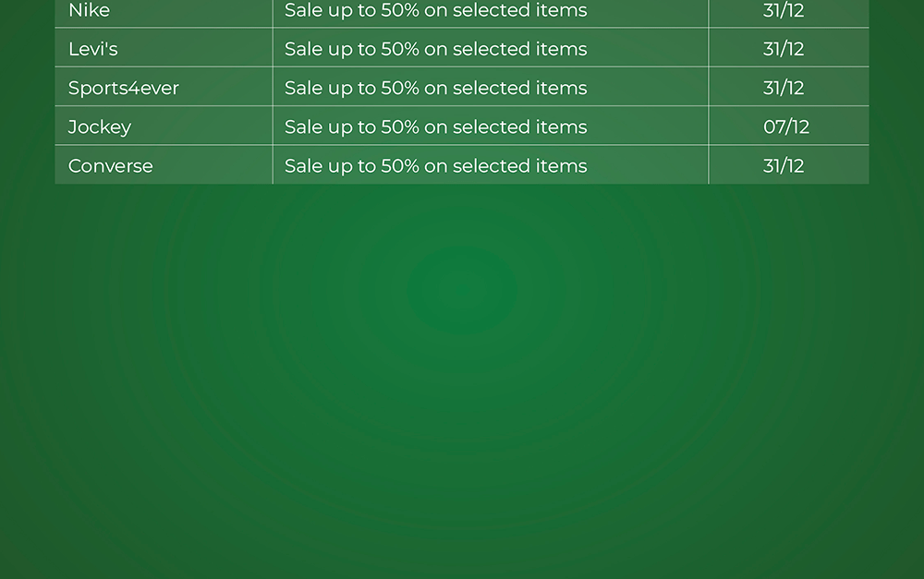Screen dimensions: 924x579
Task: Click "50%" in the Jockey row
Action: [400, 127]
